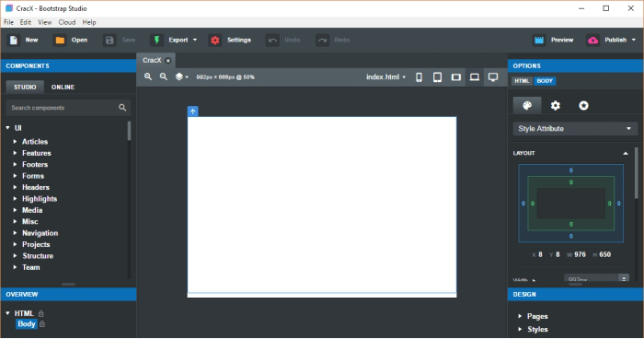Click the New document icon

(14, 40)
